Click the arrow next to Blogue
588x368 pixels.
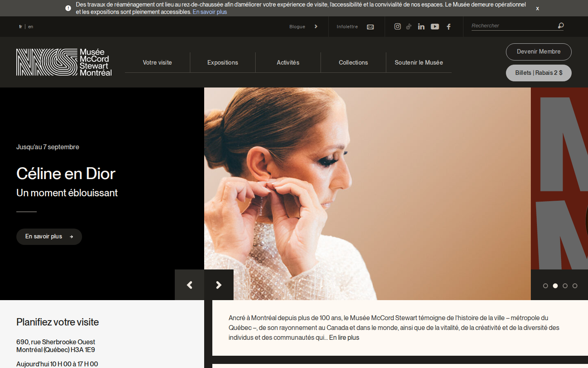[316, 27]
